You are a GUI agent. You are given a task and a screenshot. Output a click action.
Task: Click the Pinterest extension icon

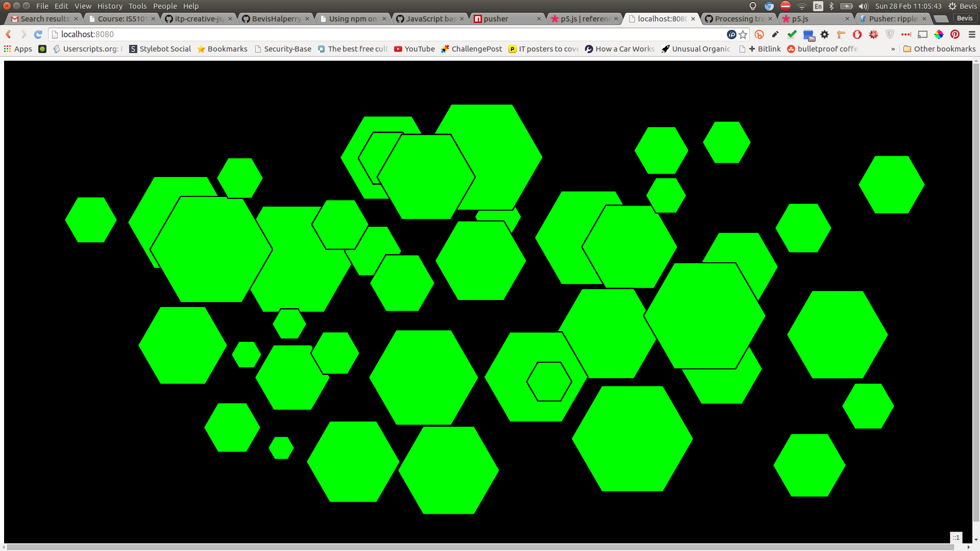click(x=955, y=35)
